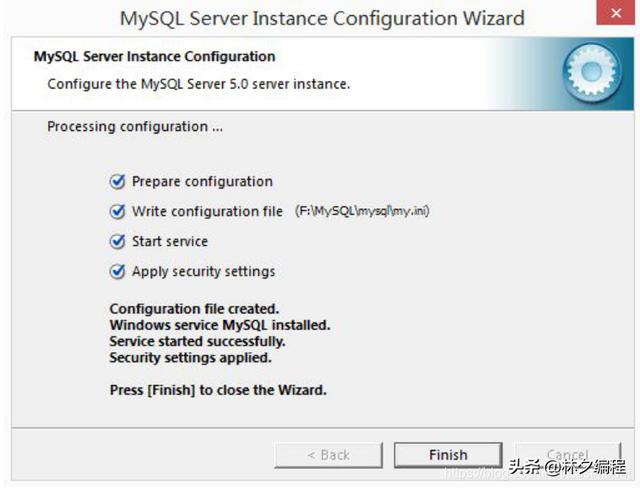Click the Cancel button
This screenshot has width=640, height=489.
point(568,455)
